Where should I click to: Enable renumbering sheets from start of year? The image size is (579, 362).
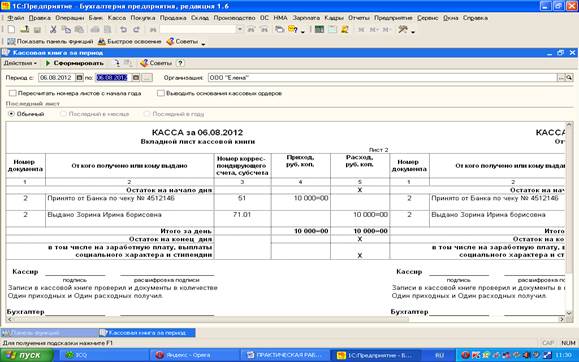pos(13,93)
